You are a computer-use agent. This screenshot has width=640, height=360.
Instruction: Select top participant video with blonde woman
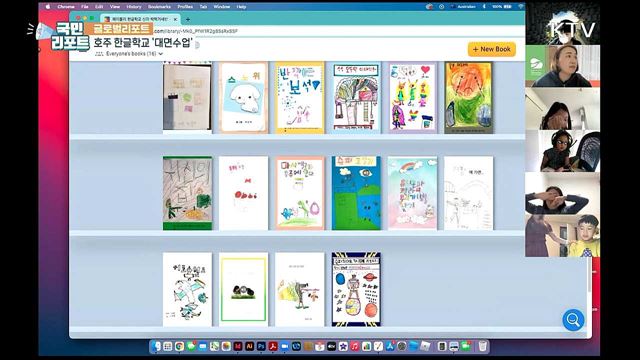[562, 66]
